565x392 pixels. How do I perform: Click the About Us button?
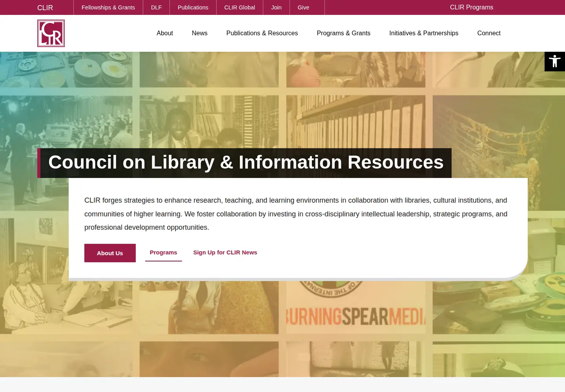coord(110,253)
